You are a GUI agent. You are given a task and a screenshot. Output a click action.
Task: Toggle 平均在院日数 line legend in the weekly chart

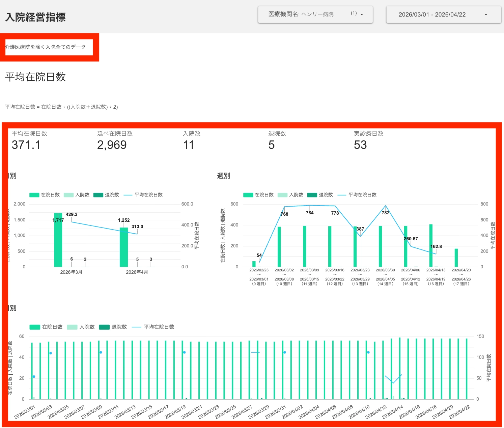[357, 195]
